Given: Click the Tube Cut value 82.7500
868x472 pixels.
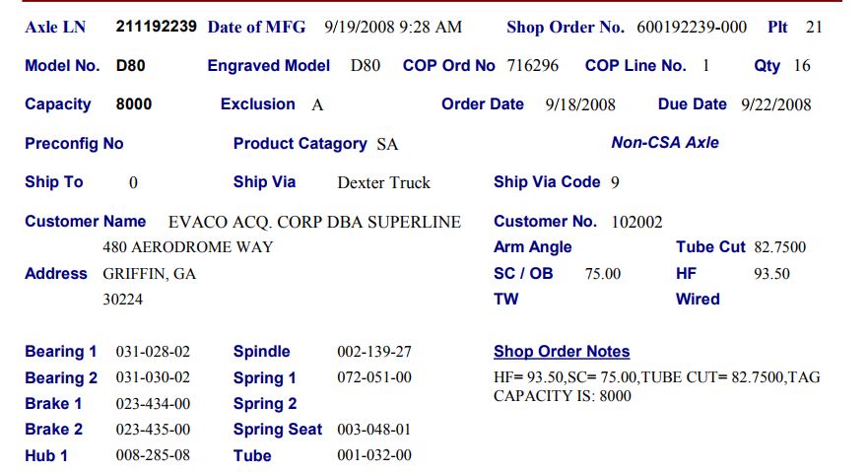Looking at the screenshot, I should tap(780, 246).
